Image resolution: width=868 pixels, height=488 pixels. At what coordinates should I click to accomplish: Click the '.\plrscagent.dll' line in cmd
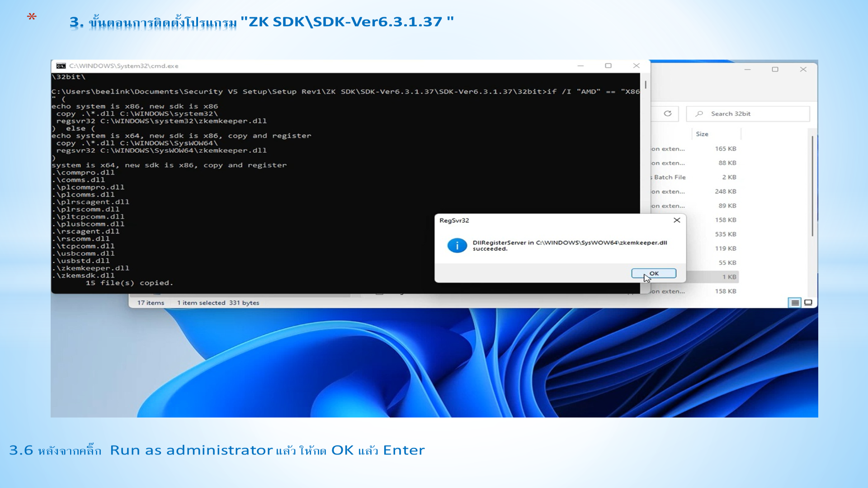click(90, 202)
